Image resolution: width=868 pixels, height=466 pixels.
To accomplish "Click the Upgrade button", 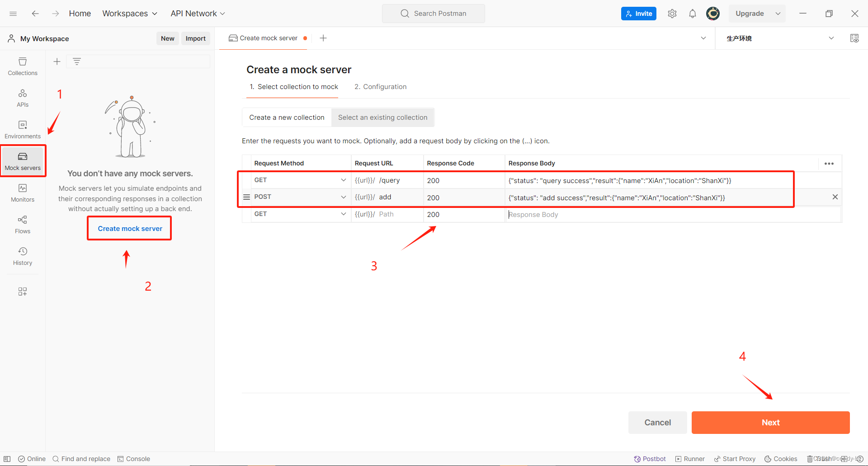I will click(x=750, y=14).
